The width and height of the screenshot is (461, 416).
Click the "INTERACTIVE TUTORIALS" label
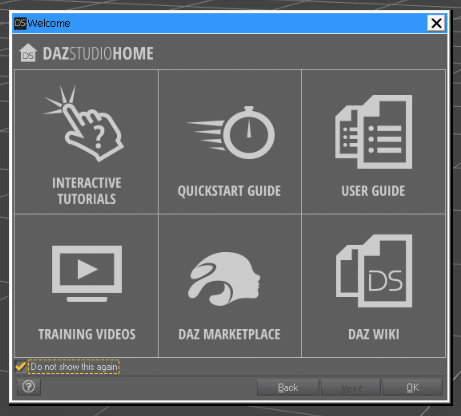pos(87,191)
